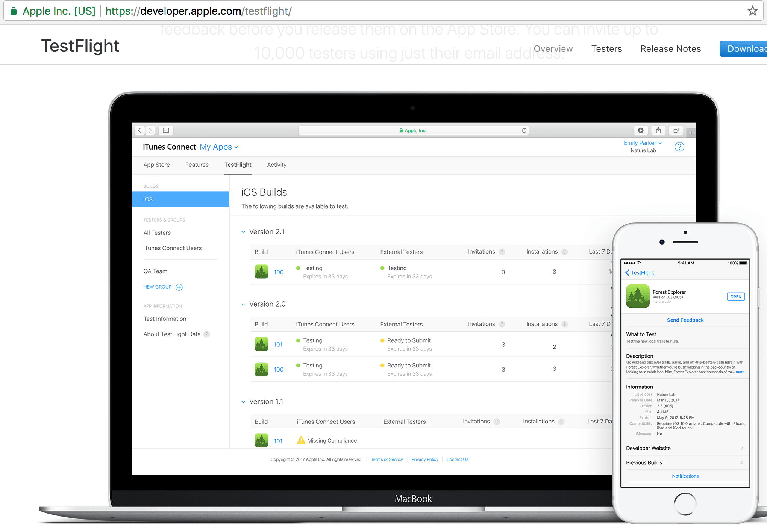
Task: Collapse the Version 1.1 section
Action: [243, 402]
